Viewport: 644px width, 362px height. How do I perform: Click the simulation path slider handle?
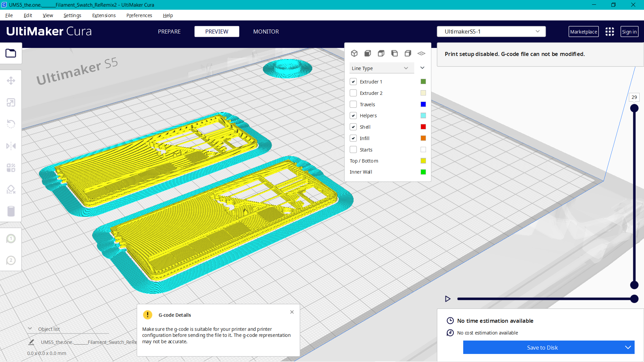pos(634,299)
